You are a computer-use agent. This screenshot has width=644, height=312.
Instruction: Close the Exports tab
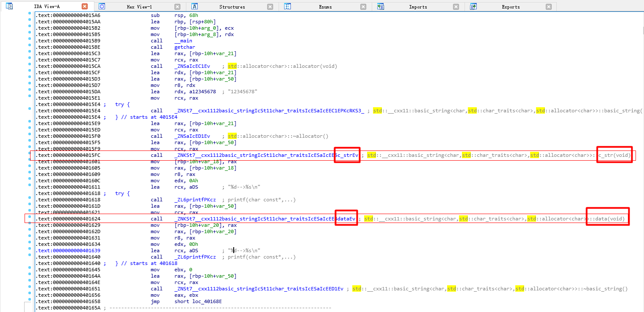[549, 7]
